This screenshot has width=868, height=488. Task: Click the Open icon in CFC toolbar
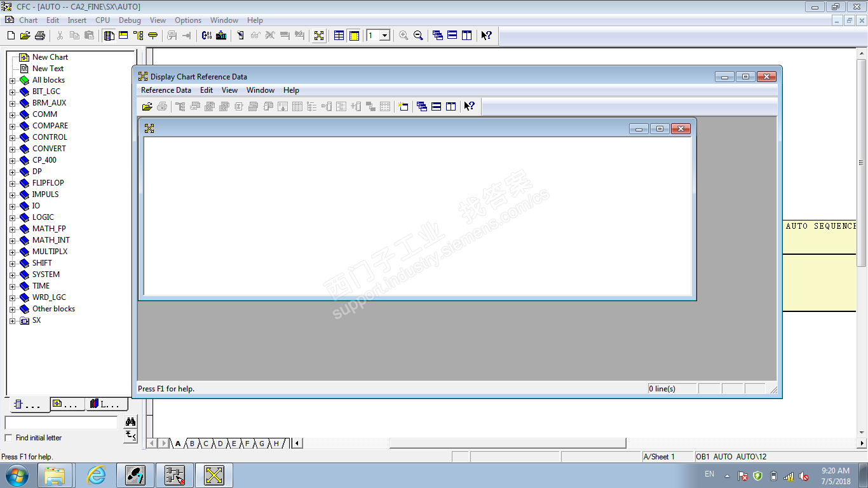[x=25, y=36]
